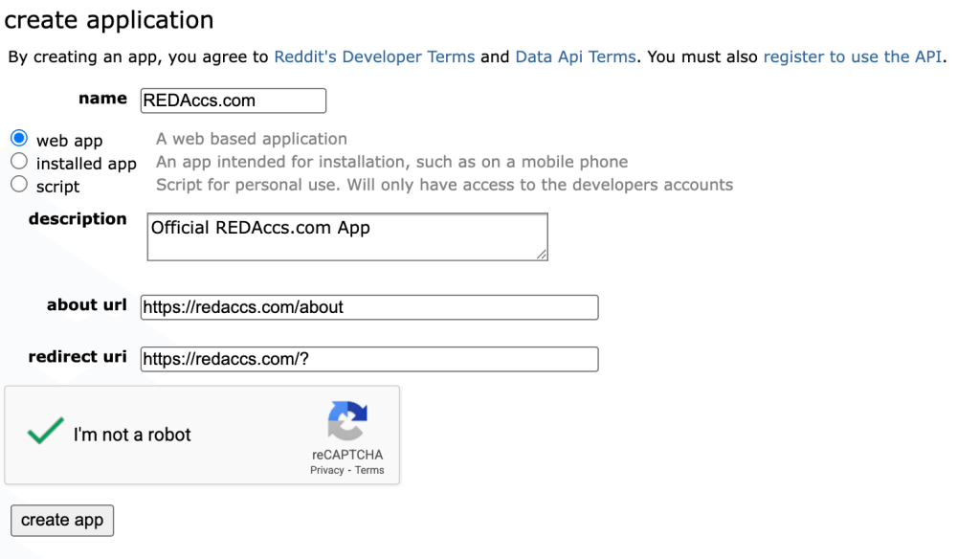Click the about url input field
Viewport: 980px width, 559px height.
pyautogui.click(x=369, y=307)
